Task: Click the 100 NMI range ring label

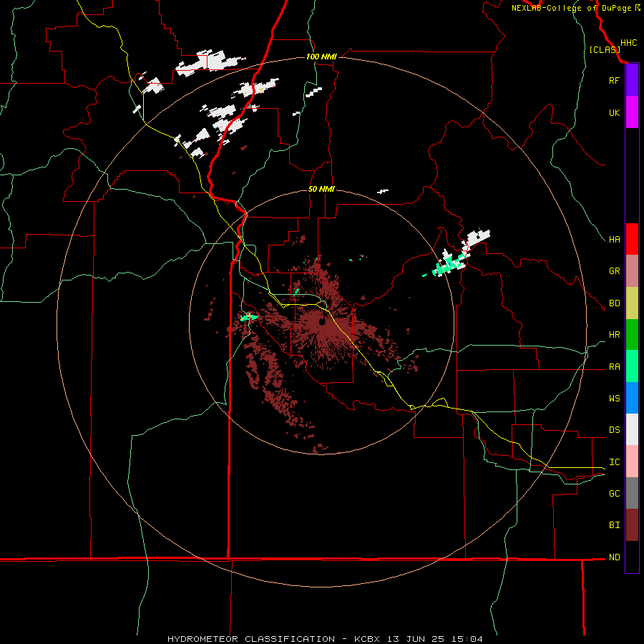Action: pos(321,57)
